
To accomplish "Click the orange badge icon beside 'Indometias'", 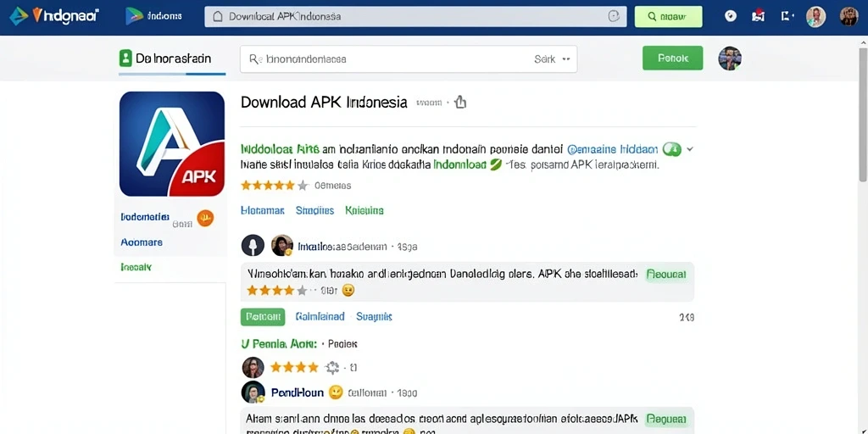I will (205, 218).
